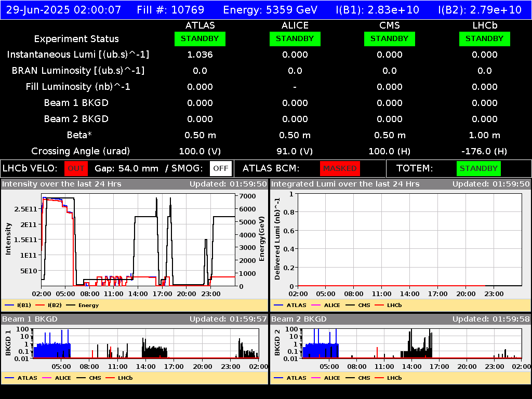The image size is (532, 399).
Task: Click the black Energy legend line marker
Action: (71, 305)
